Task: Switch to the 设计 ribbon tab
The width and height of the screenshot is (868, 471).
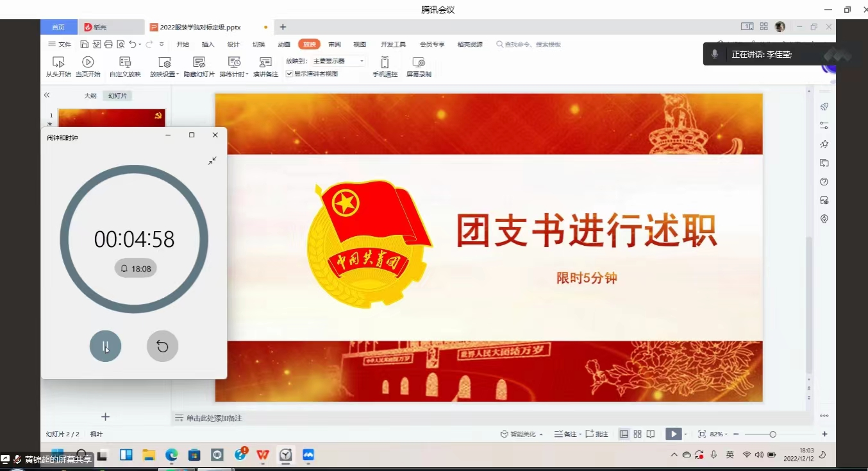Action: [233, 44]
